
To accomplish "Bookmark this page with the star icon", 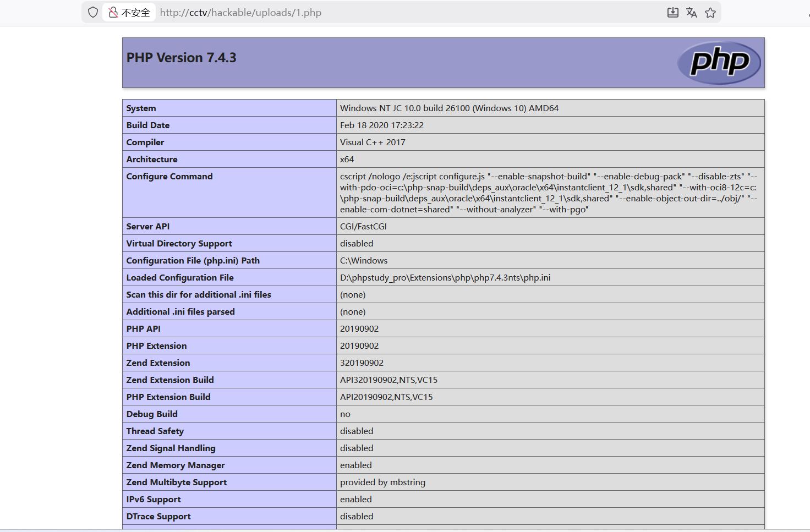I will (710, 12).
